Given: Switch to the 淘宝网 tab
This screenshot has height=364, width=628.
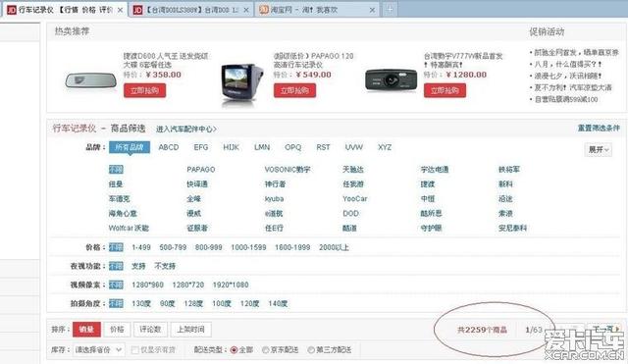Looking at the screenshot, I should [318, 10].
